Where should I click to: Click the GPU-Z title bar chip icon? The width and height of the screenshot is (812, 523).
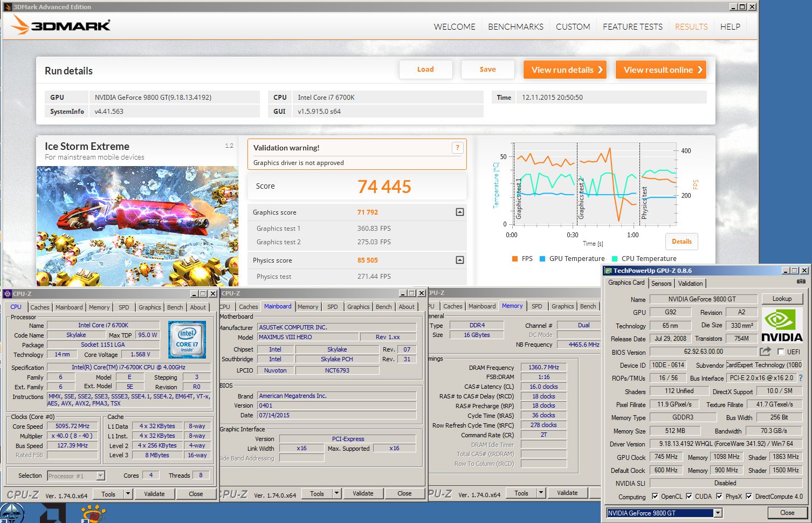pos(608,271)
